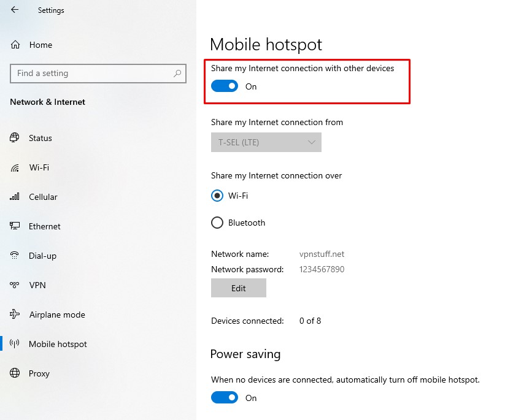This screenshot has width=513, height=420.
Task: Click the Airplane mode icon
Action: (15, 314)
